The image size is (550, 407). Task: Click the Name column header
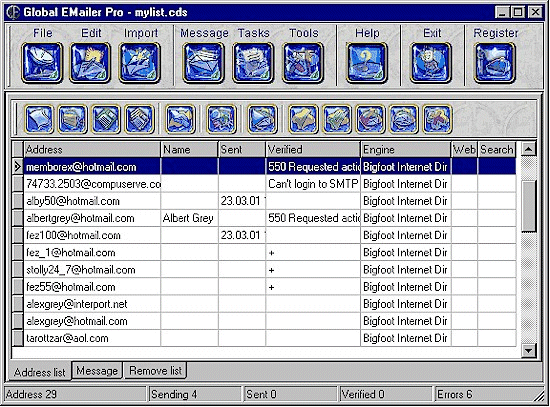(189, 149)
